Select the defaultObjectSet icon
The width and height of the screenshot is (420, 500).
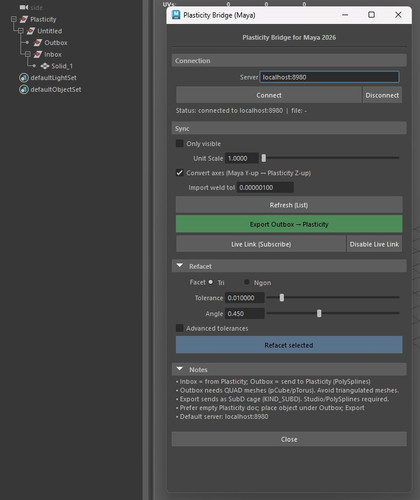pyautogui.click(x=24, y=89)
